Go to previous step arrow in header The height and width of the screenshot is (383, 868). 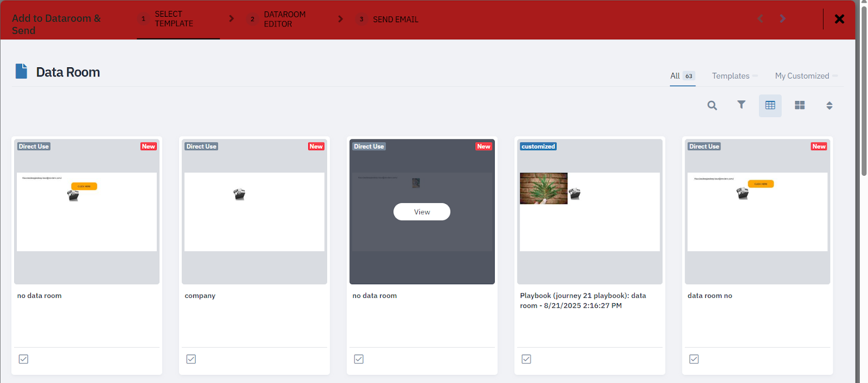(760, 19)
